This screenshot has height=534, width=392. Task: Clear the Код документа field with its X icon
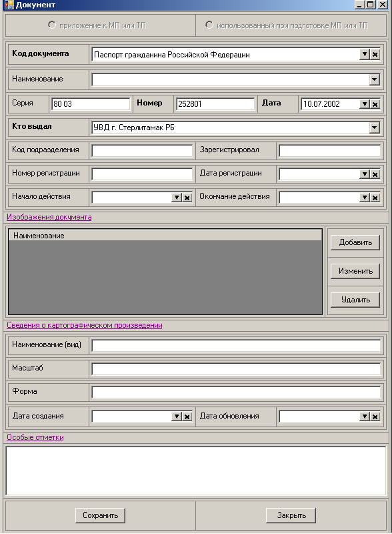[375, 54]
